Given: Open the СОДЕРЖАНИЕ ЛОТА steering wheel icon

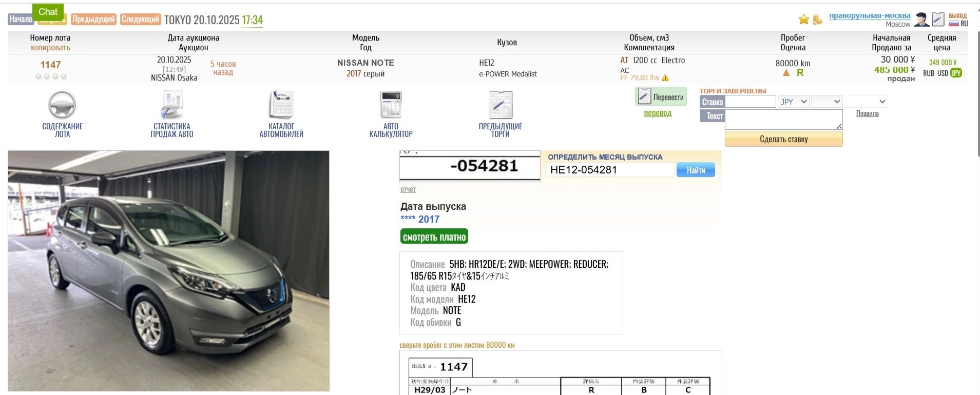Looking at the screenshot, I should tap(62, 105).
